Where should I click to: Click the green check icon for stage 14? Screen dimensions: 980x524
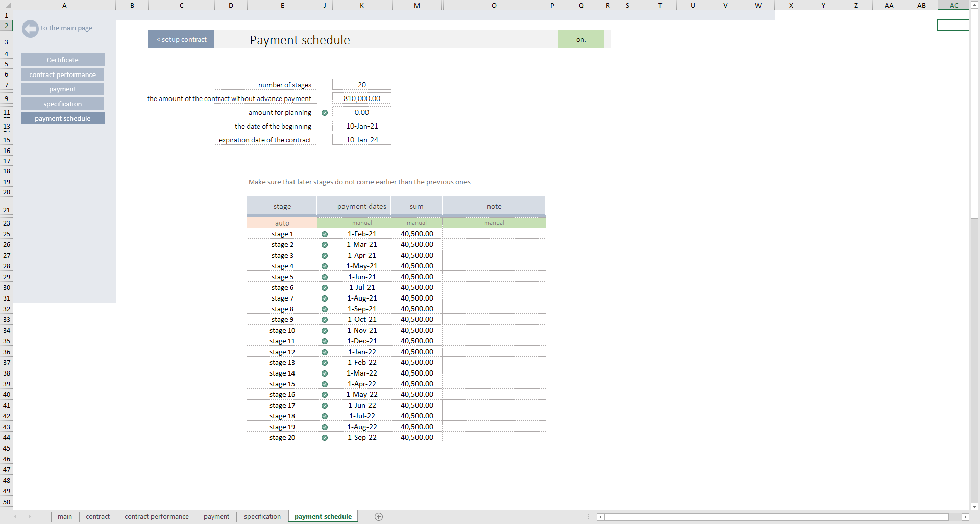325,373
